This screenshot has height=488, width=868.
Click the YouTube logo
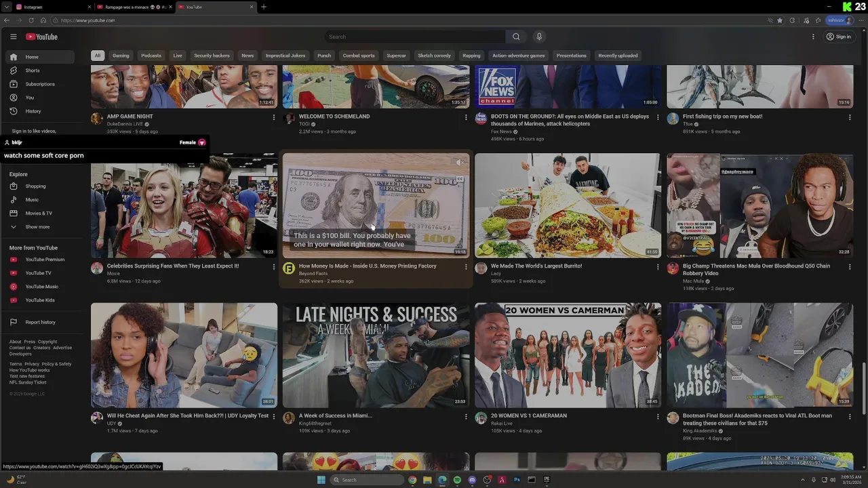coord(41,37)
